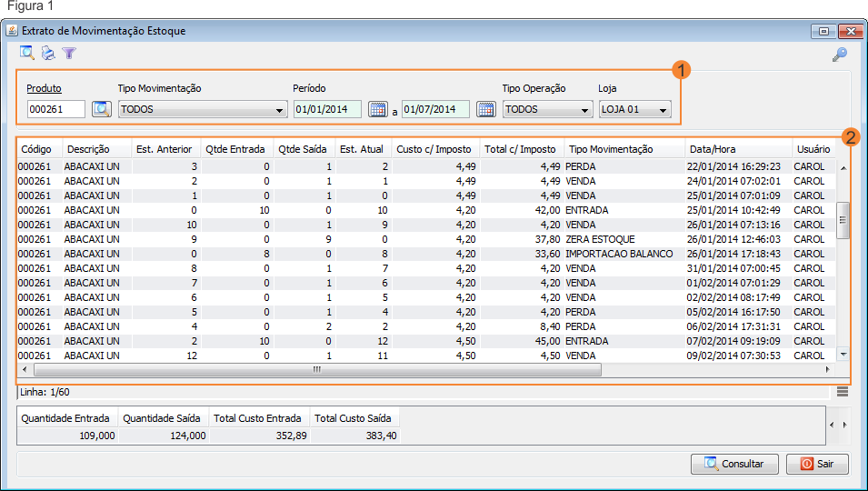The width and height of the screenshot is (868, 491).
Task: Click the underlined Produto label link
Action: point(44,88)
